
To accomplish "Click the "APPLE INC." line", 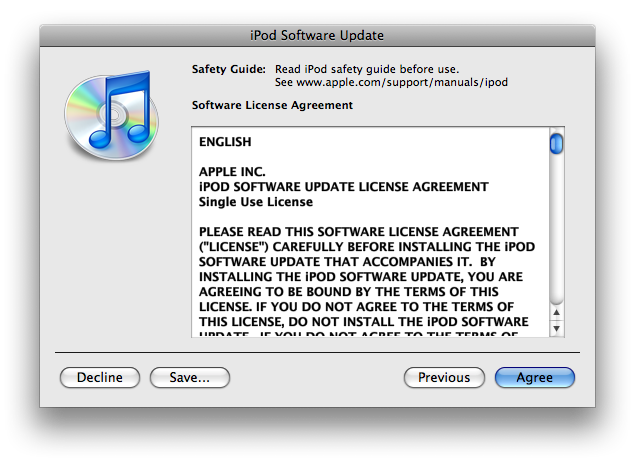I will 232,172.
